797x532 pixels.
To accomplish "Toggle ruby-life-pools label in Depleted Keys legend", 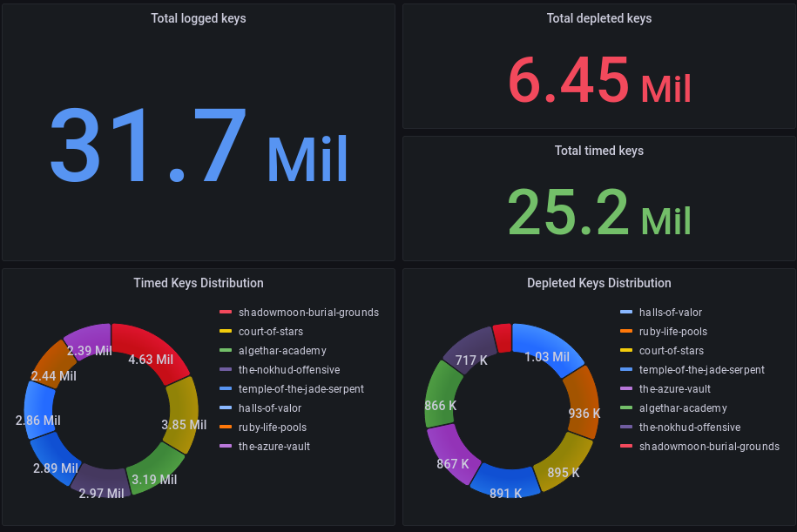I will click(673, 331).
